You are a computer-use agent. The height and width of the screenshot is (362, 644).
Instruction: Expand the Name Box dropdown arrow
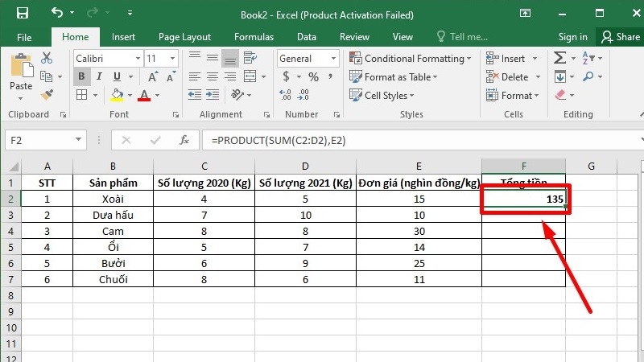click(78, 140)
